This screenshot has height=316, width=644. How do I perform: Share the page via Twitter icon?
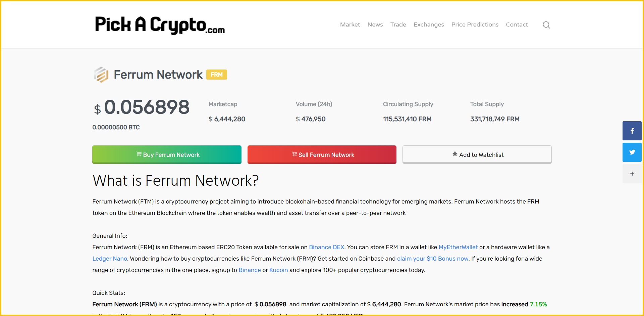(632, 152)
